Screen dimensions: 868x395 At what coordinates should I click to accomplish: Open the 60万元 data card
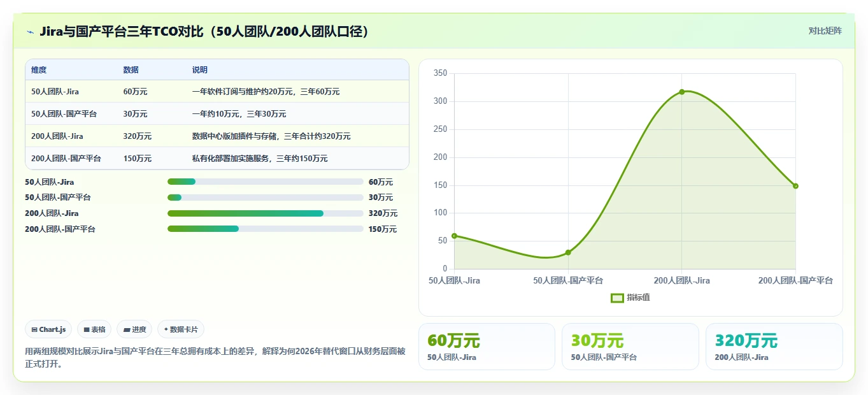(487, 347)
